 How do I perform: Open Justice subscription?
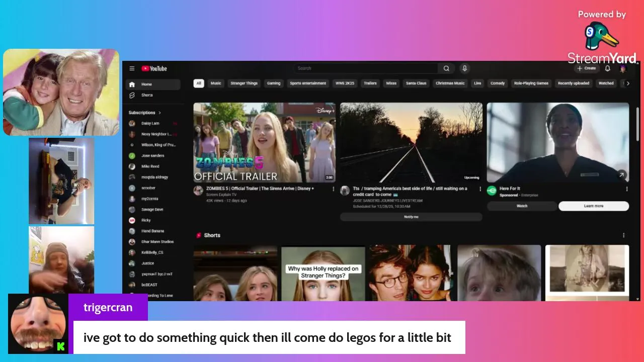click(153, 263)
